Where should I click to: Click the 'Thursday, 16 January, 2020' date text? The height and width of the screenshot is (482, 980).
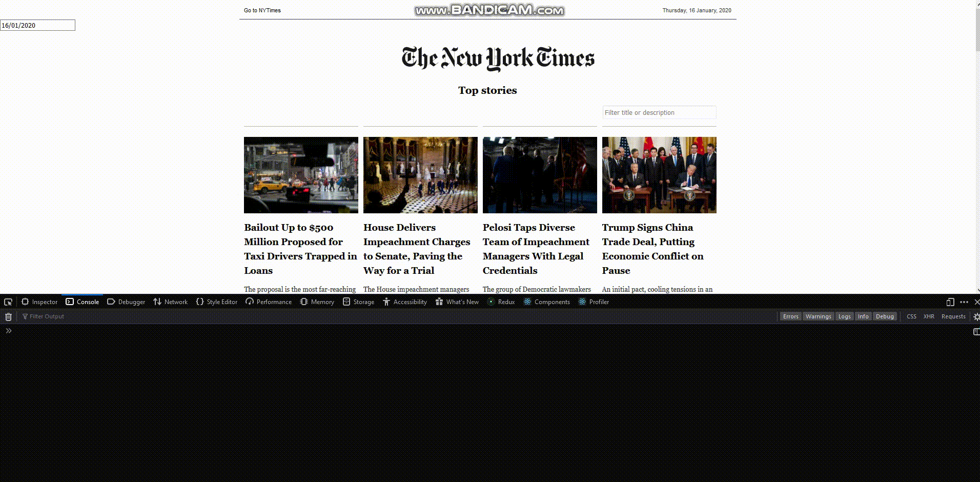pos(697,10)
